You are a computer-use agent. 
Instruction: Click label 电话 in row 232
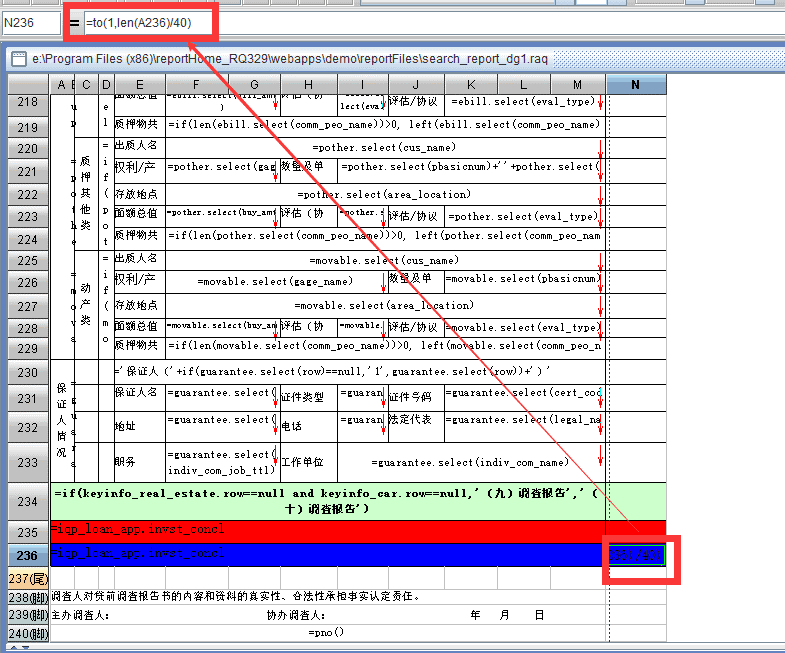coord(291,426)
